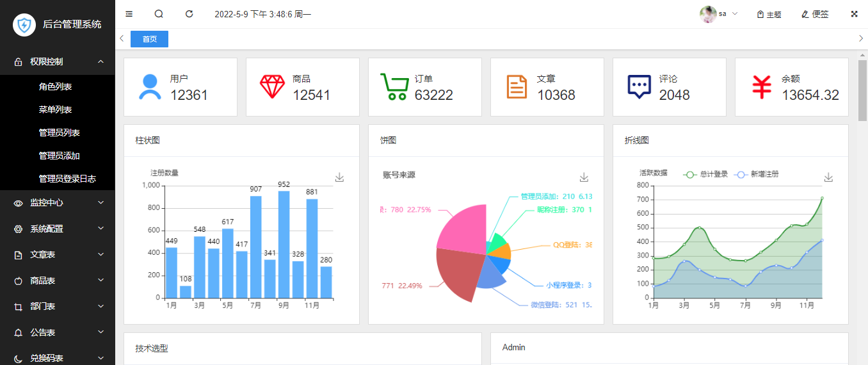Collapse the 权限控制 menu chevron
This screenshot has width=868, height=365.
100,61
